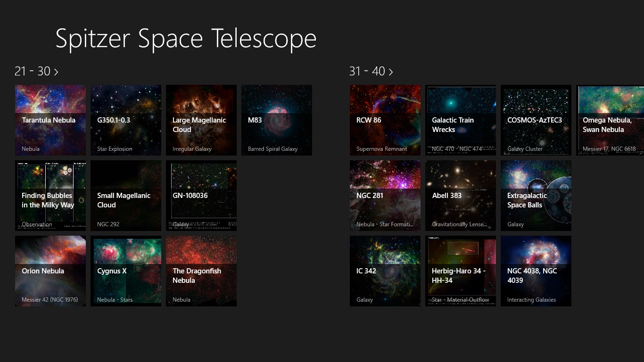Expand the 31 - 40 group header
Screen dimensions: 644x362
coord(371,71)
